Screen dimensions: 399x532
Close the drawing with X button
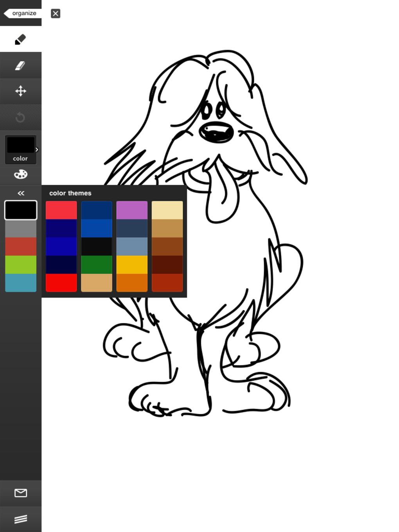tap(56, 14)
